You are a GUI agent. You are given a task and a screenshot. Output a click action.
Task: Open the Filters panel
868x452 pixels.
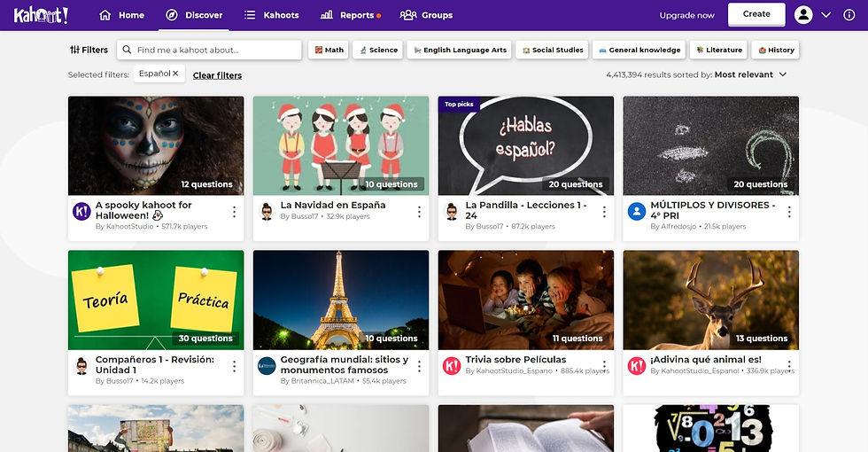coord(89,50)
